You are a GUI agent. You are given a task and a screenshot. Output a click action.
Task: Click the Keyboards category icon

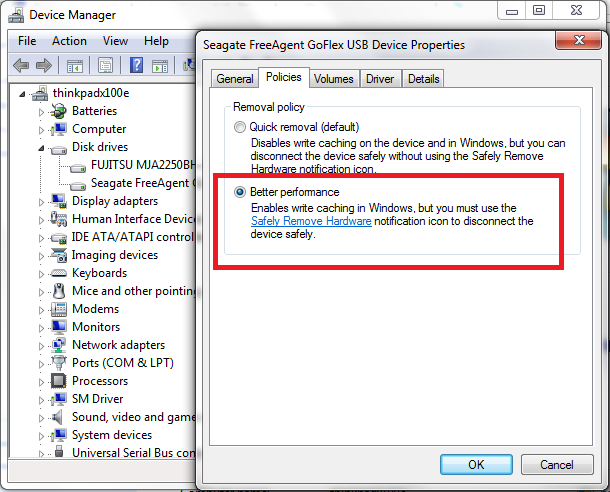click(x=59, y=273)
